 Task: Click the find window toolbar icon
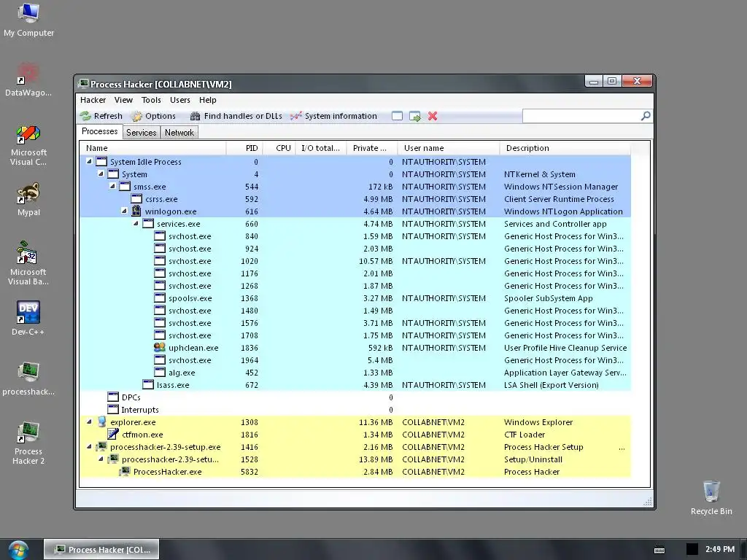click(397, 116)
